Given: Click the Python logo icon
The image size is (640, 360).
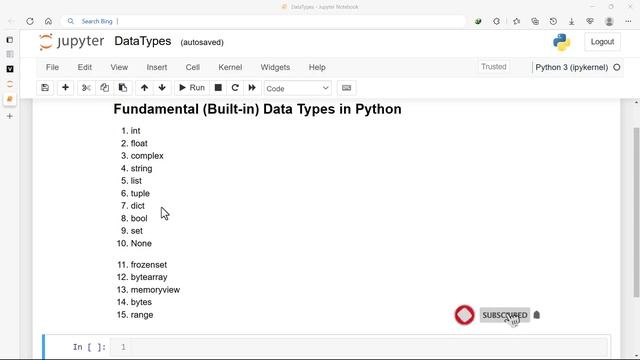Looking at the screenshot, I should tap(562, 42).
